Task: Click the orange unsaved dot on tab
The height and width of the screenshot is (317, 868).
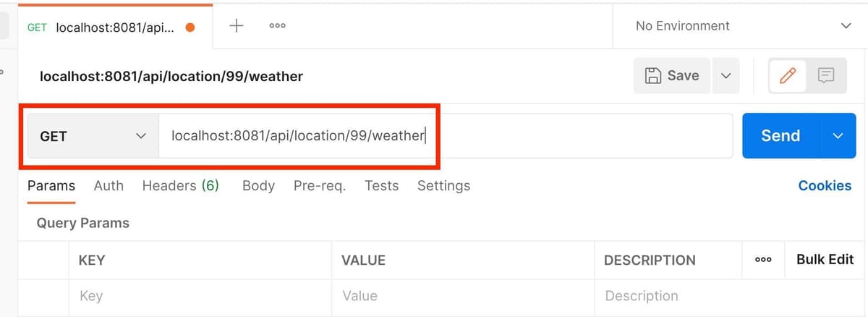Action: pos(190,28)
